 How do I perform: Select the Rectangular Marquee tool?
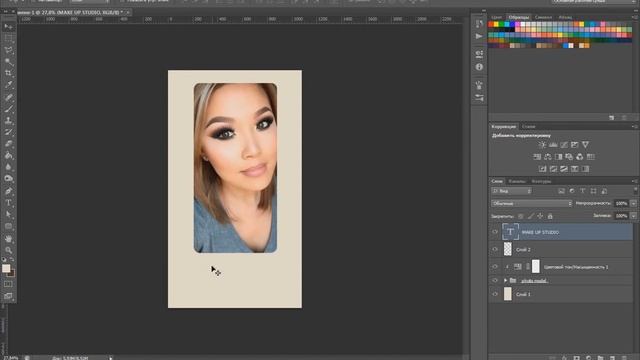click(9, 39)
